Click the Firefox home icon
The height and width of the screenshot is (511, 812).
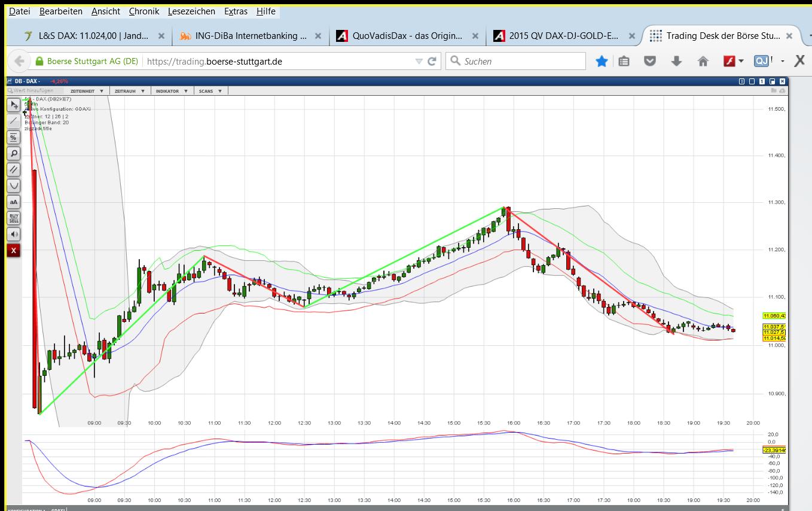coord(702,60)
